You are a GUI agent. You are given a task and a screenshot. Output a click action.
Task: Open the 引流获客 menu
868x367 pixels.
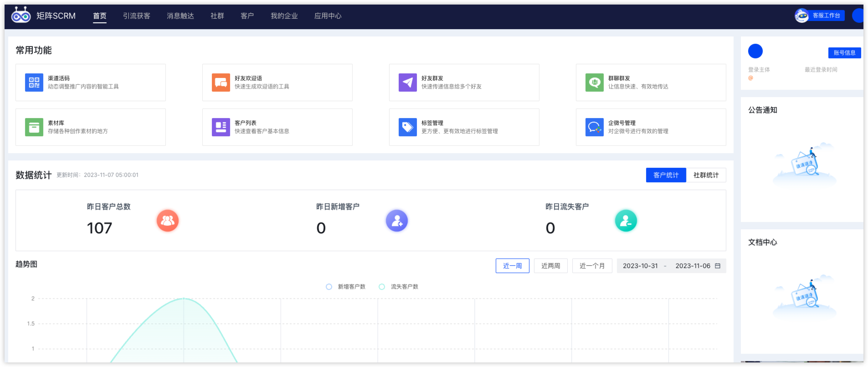click(137, 16)
